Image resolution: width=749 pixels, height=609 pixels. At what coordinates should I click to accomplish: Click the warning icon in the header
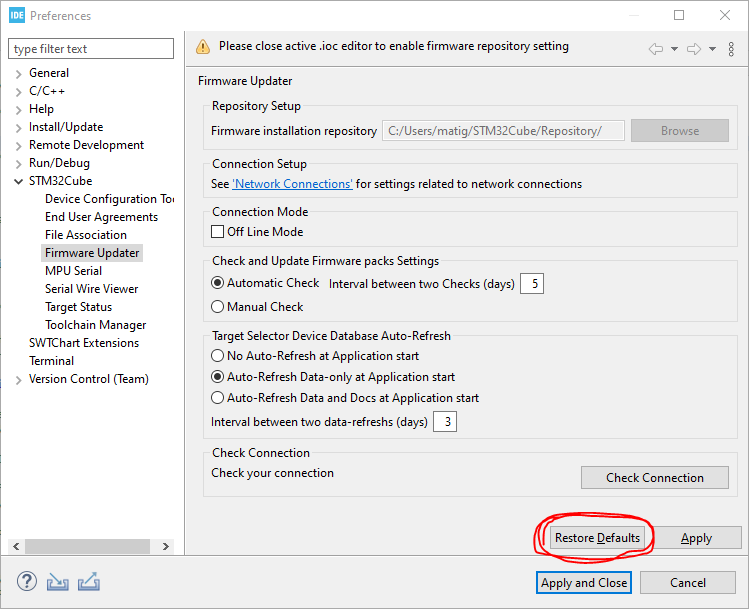coord(203,46)
